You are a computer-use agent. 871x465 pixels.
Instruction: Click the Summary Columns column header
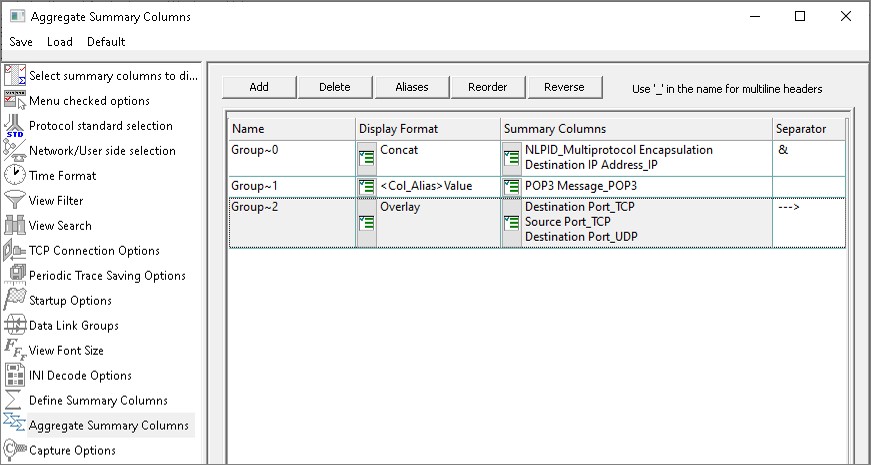(x=637, y=129)
